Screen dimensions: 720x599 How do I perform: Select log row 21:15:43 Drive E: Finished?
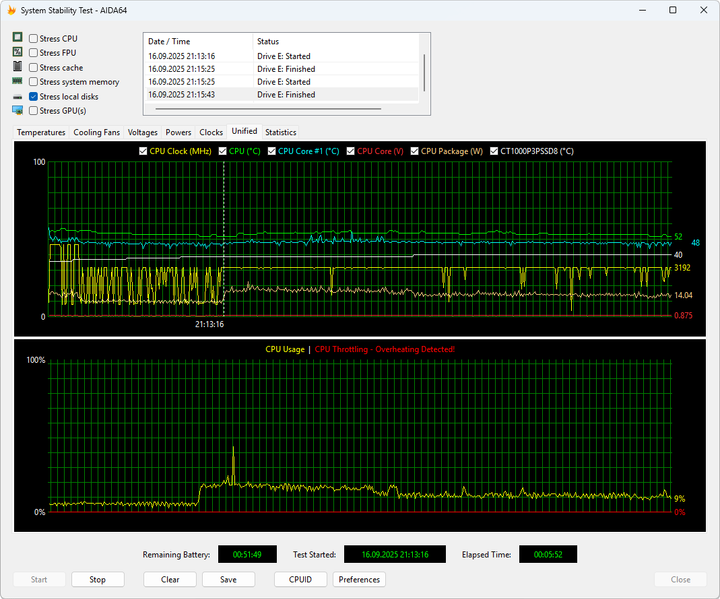coord(281,95)
